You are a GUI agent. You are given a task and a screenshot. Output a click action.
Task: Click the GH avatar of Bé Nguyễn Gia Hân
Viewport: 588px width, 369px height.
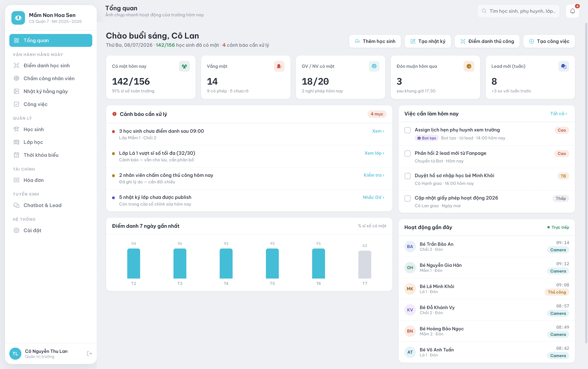coord(410,267)
